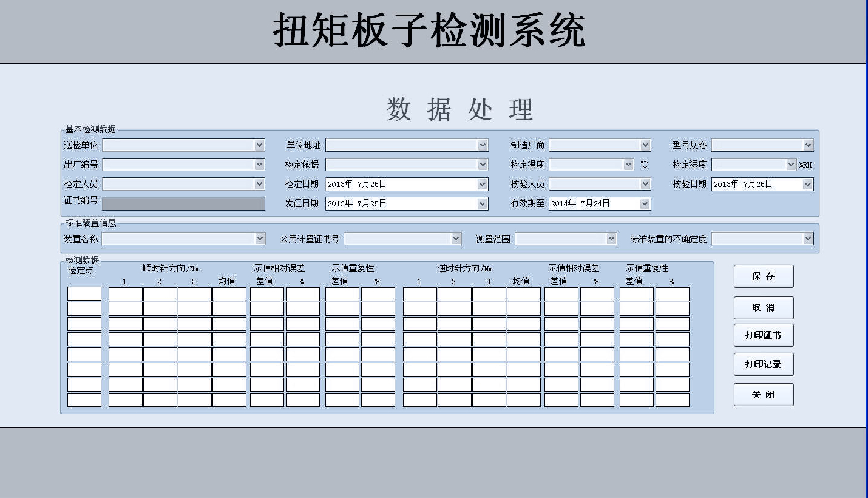Click the first 检定点 input cell
The width and height of the screenshot is (868, 498).
[x=84, y=294]
